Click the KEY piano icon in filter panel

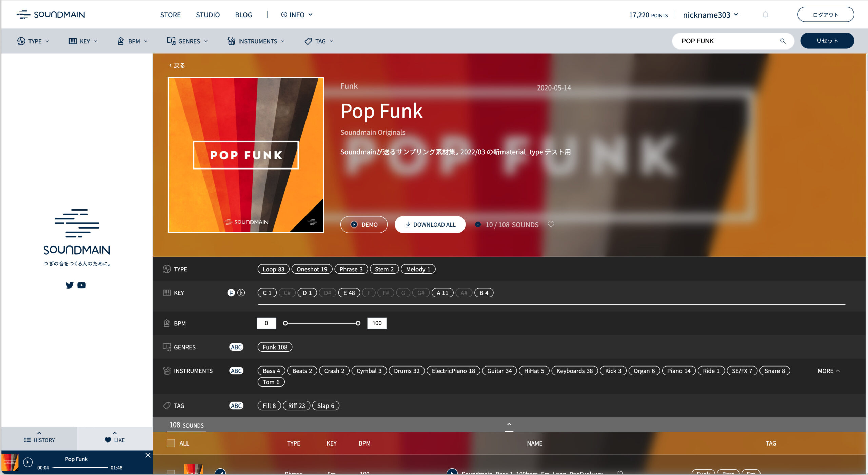[x=166, y=293]
